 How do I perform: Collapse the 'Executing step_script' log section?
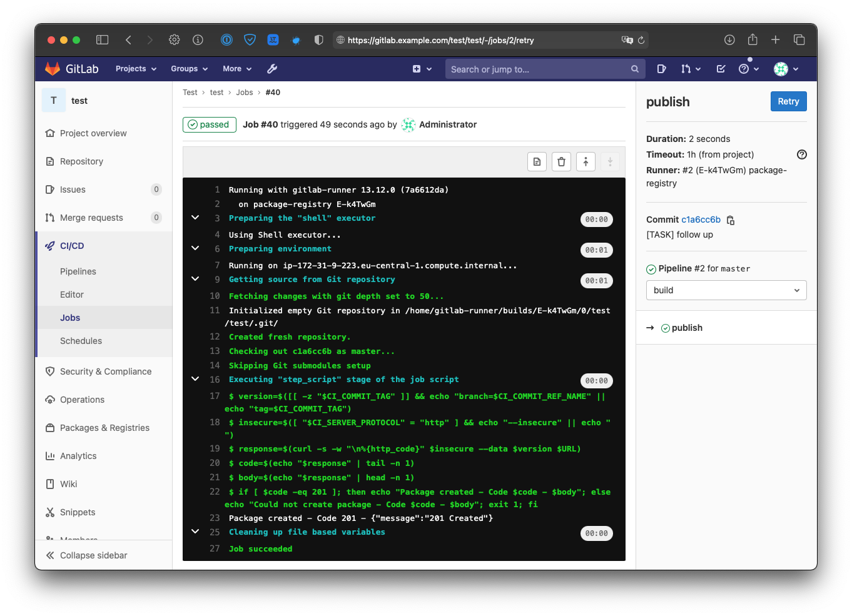coord(195,379)
